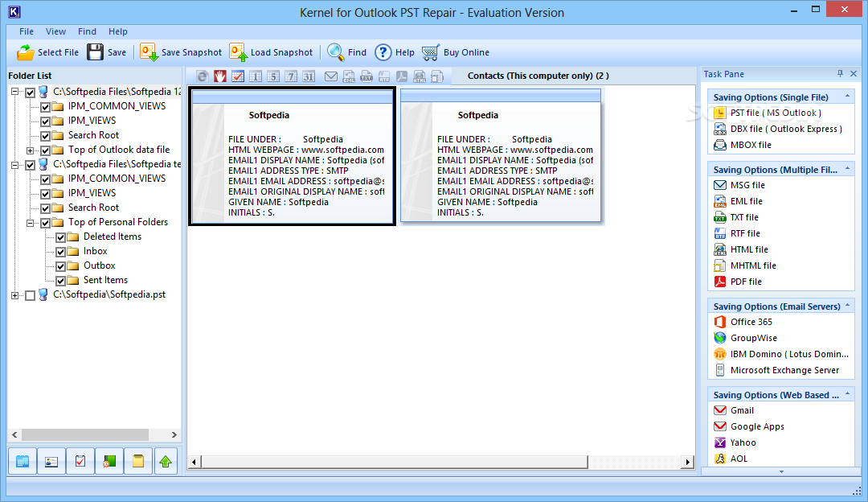Open the yellow notes bottom button

click(x=138, y=461)
